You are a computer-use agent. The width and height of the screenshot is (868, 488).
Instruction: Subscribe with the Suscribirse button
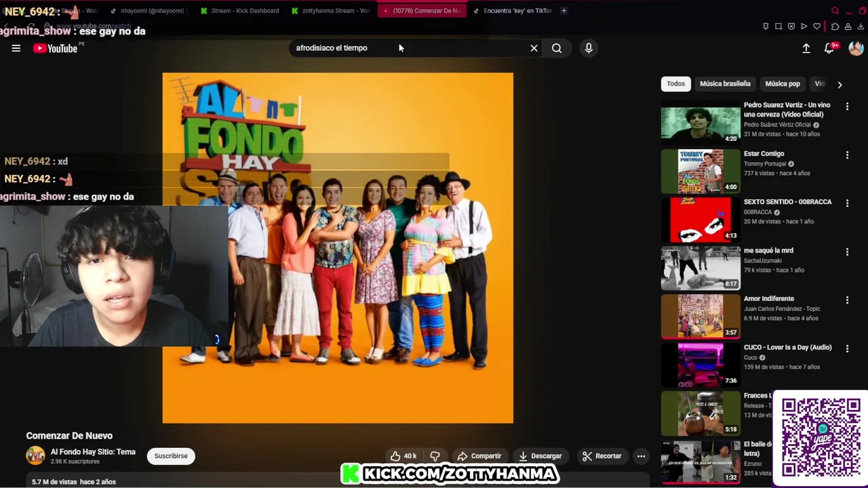pyautogui.click(x=171, y=456)
